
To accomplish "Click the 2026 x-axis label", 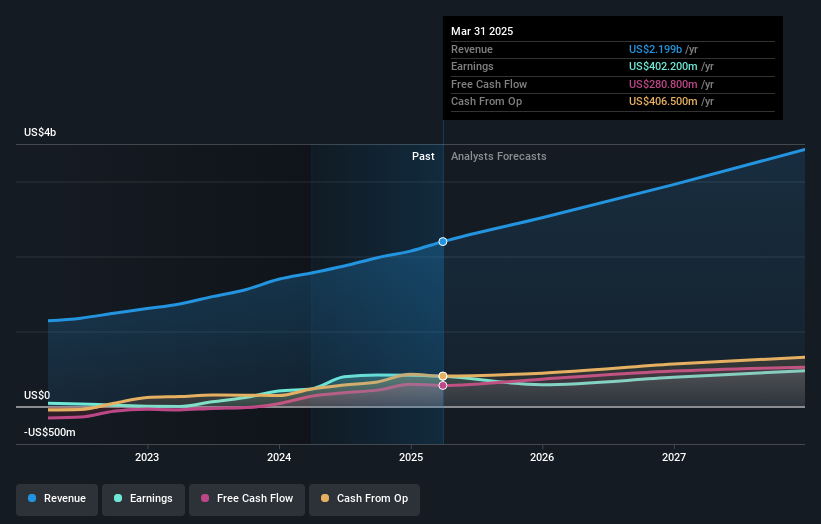I will click(x=542, y=458).
